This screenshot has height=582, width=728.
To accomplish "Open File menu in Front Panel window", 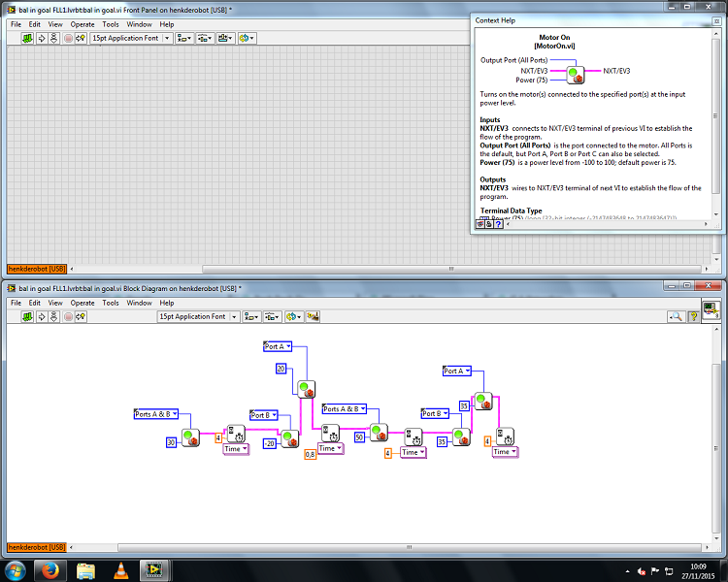I will (x=16, y=24).
